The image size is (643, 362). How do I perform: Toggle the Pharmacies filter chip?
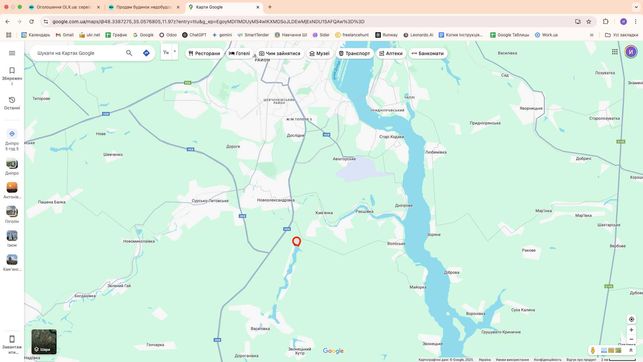pos(391,53)
